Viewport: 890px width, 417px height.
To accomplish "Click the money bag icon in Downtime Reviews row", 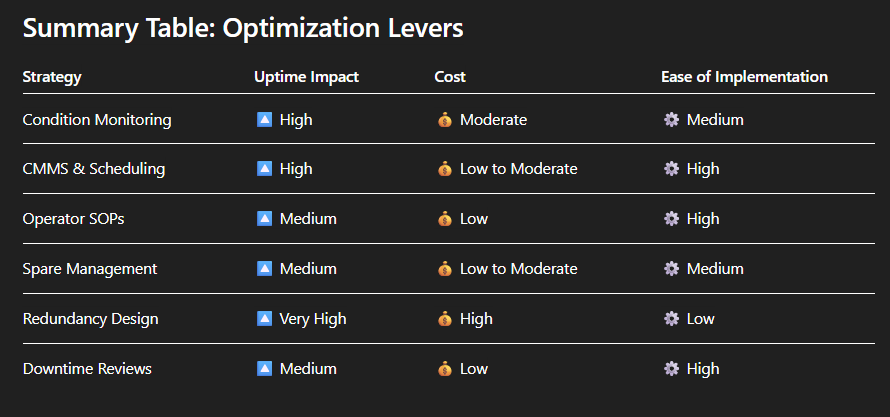I will 445,369.
